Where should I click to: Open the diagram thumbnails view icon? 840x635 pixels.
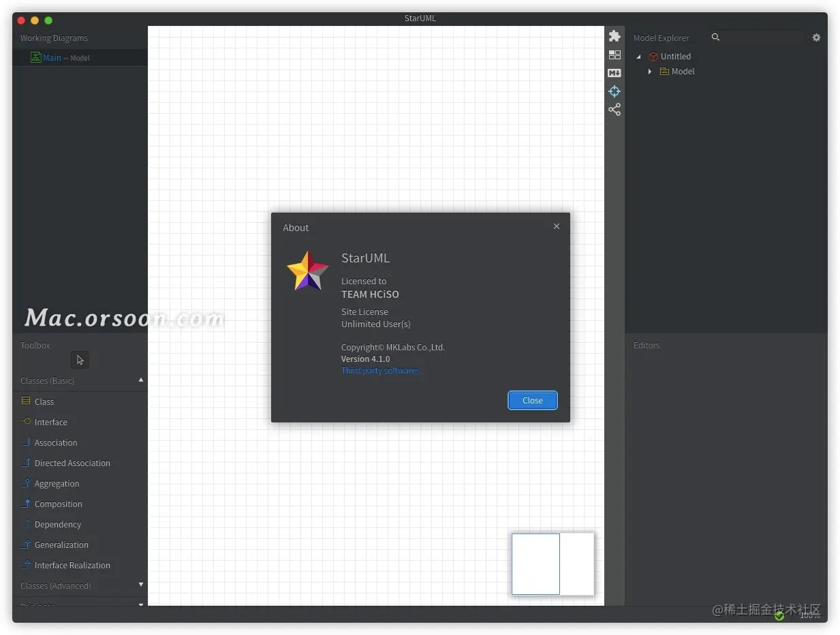coord(615,55)
